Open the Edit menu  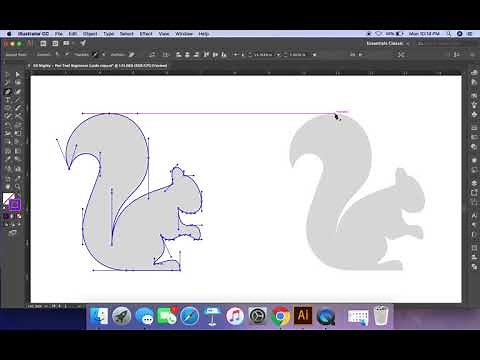click(73, 34)
